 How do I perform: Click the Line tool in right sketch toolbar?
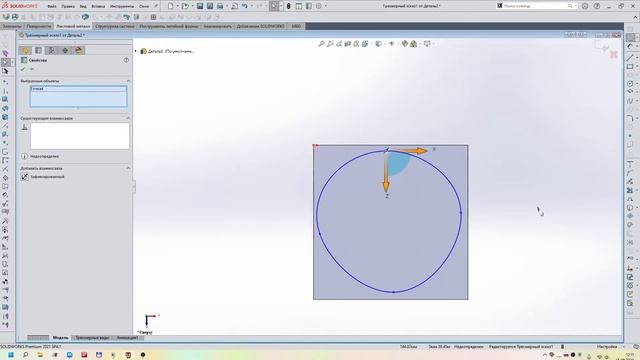(630, 57)
